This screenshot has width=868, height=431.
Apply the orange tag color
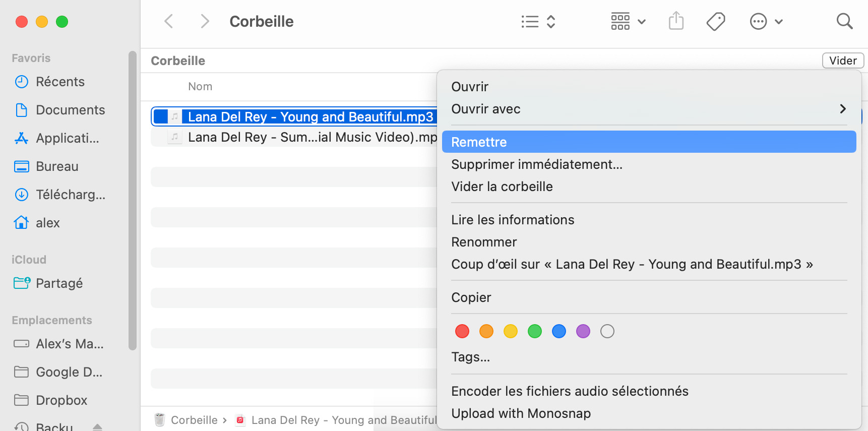pyautogui.click(x=486, y=331)
